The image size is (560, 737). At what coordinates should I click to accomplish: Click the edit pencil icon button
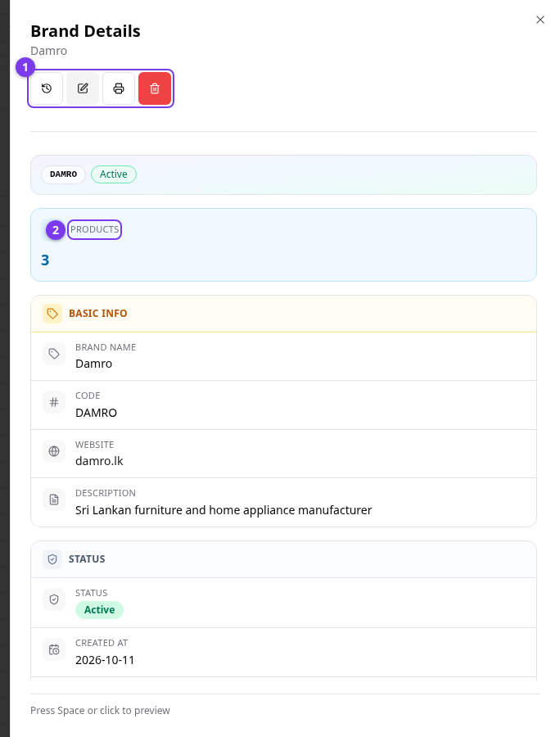[x=83, y=88]
